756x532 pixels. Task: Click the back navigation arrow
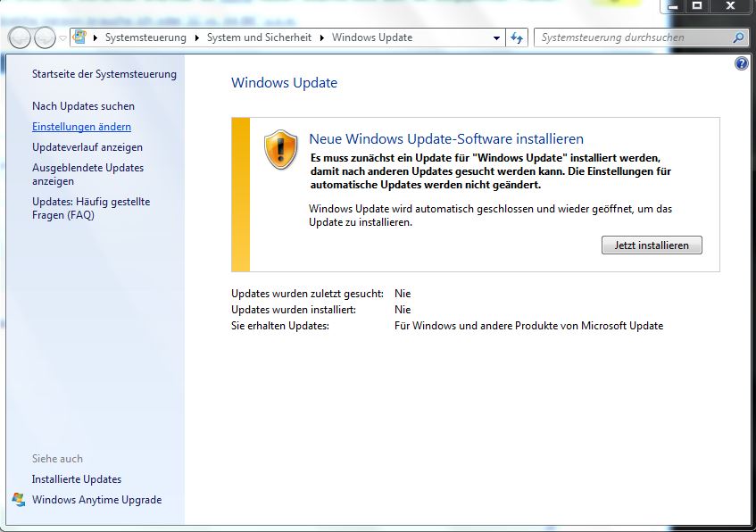point(20,37)
